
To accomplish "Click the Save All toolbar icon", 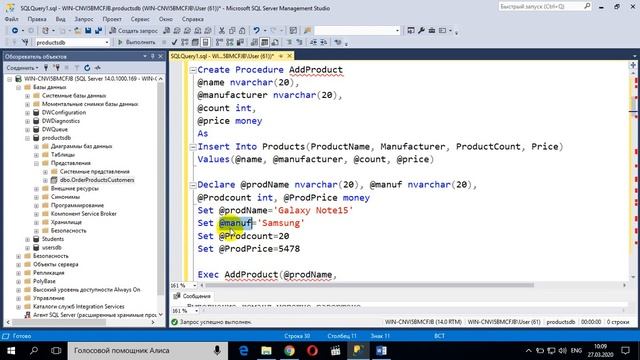I will pyautogui.click(x=98, y=31).
